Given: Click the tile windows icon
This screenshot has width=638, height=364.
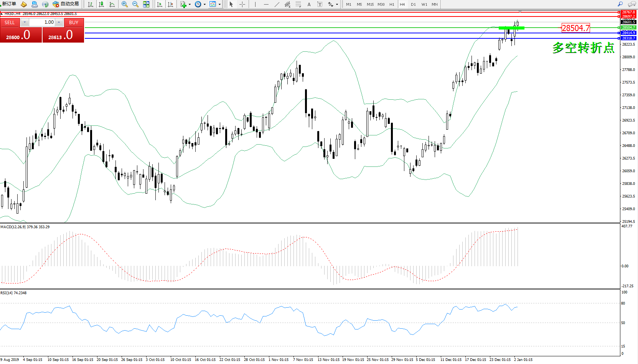Looking at the screenshot, I should (x=146, y=4).
